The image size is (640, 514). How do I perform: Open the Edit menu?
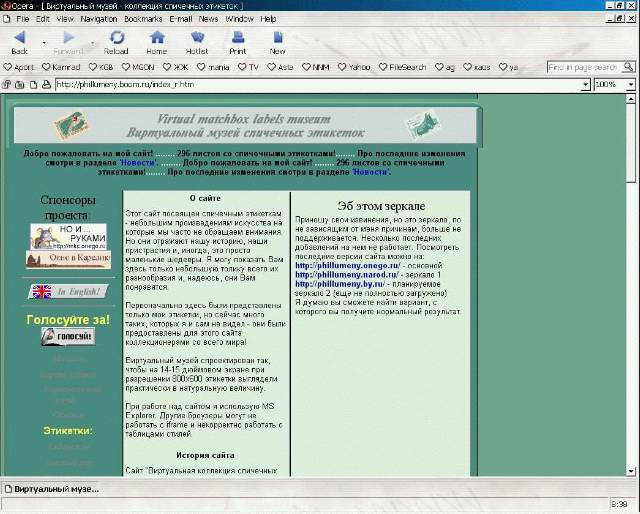point(42,19)
